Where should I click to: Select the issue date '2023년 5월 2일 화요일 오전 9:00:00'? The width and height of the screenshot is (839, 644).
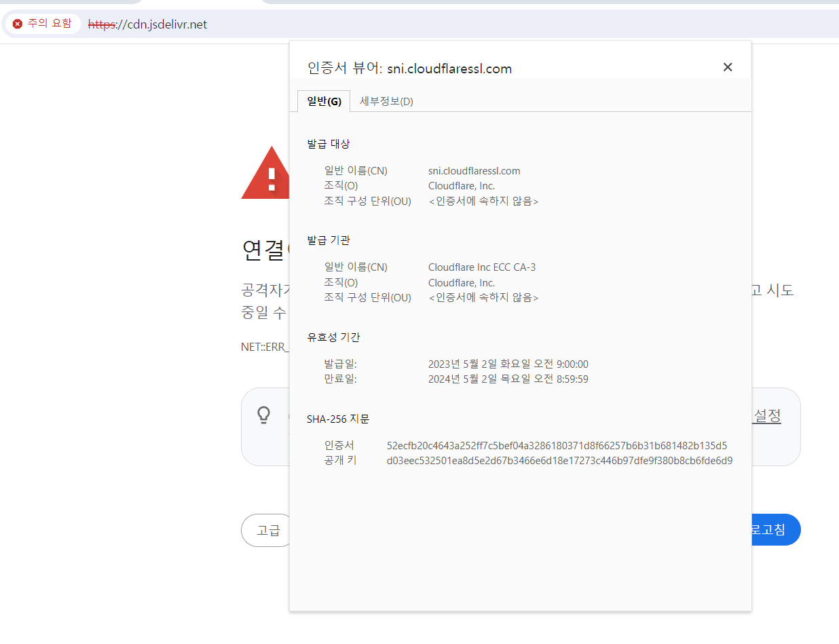pyautogui.click(x=508, y=364)
